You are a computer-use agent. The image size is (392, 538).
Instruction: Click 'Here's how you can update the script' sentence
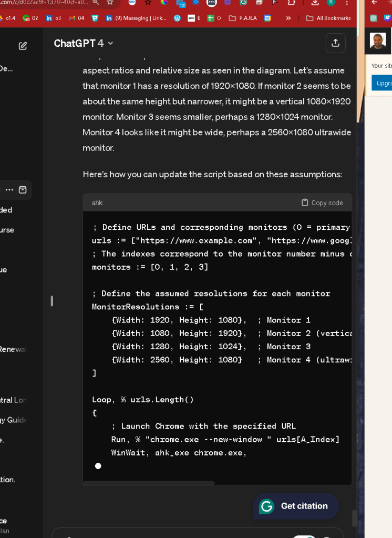[x=213, y=174]
